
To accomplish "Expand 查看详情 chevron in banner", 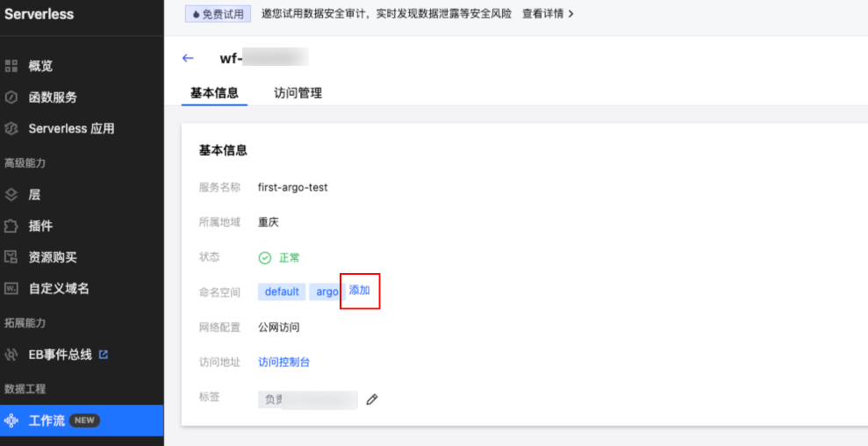I will coord(571,14).
